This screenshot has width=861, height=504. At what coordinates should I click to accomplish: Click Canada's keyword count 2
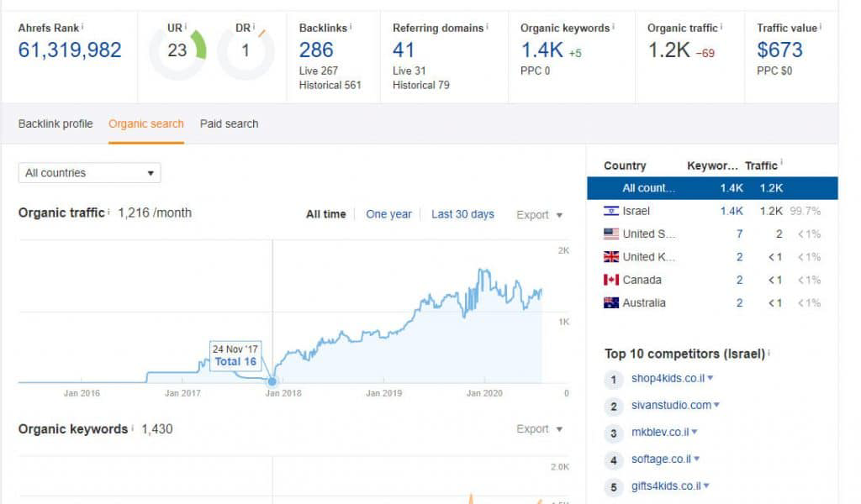pyautogui.click(x=740, y=281)
